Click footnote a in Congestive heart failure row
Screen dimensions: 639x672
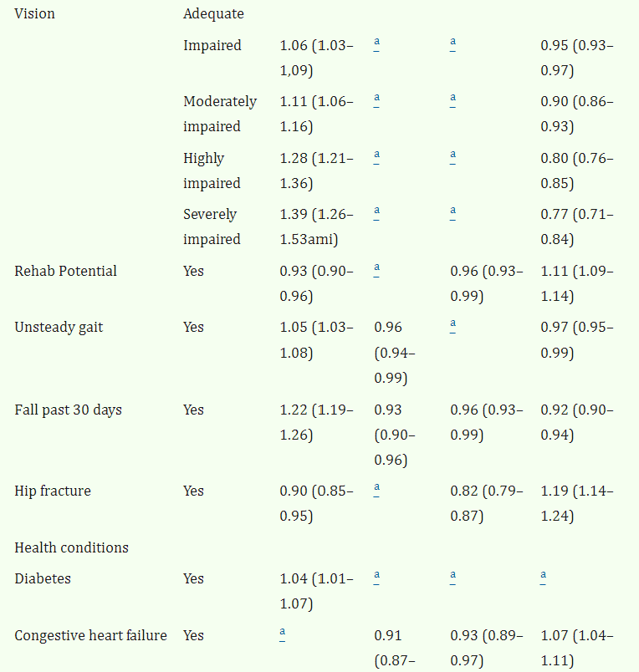click(282, 634)
